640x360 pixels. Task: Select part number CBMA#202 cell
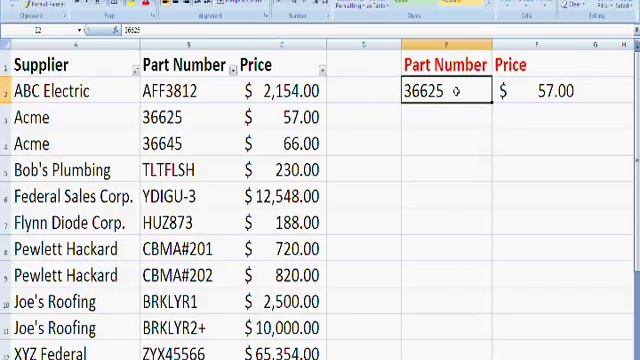pyautogui.click(x=189, y=275)
